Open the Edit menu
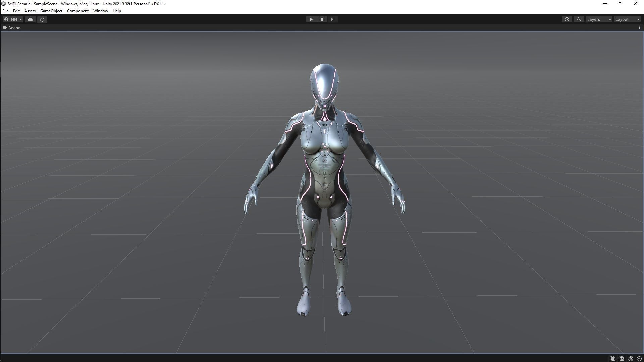 [16, 11]
